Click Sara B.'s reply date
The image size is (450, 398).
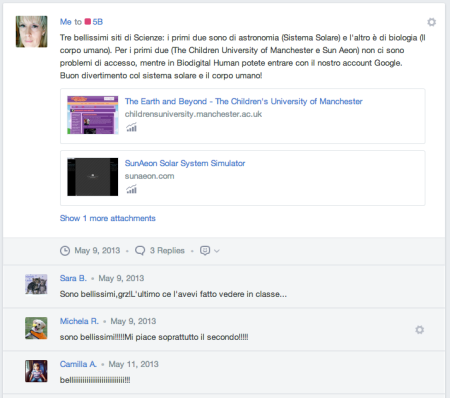pyautogui.click(x=121, y=278)
